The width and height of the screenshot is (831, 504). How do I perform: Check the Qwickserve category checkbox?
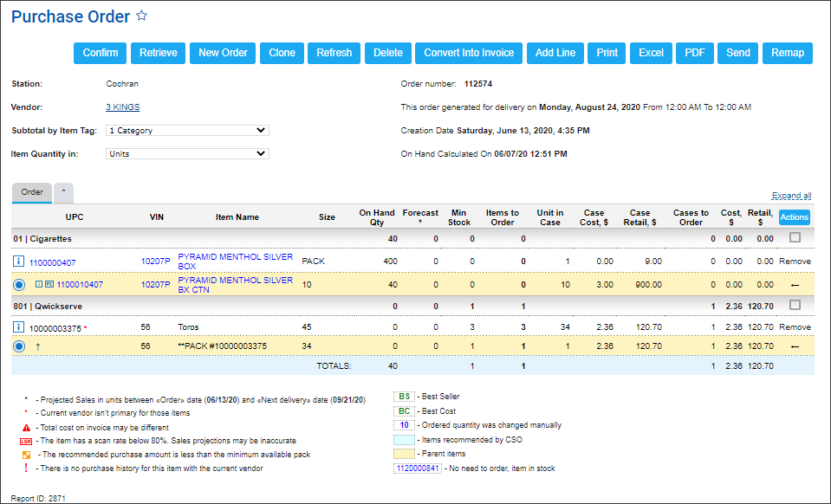[x=795, y=305]
